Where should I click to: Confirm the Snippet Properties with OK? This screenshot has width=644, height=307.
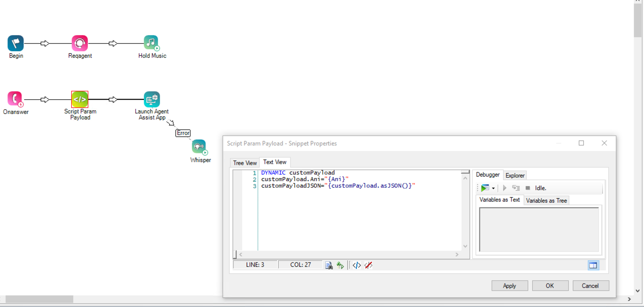tap(550, 285)
